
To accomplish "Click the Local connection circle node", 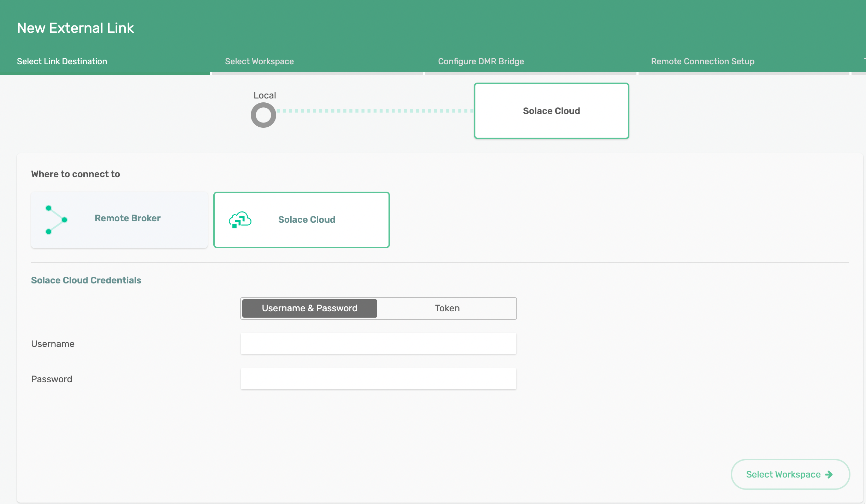I will point(263,115).
